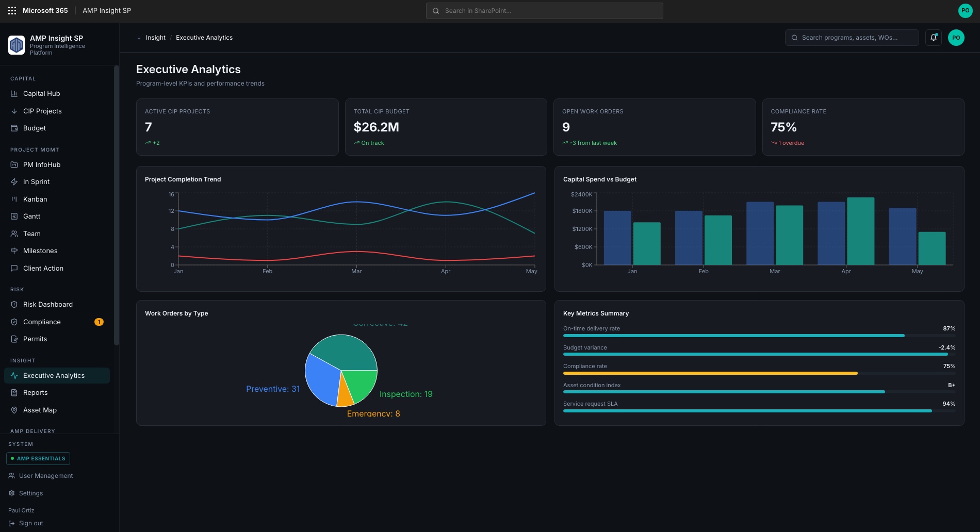The height and width of the screenshot is (532, 980).
Task: Click the 'Paul Ortiz' user name
Action: click(21, 510)
